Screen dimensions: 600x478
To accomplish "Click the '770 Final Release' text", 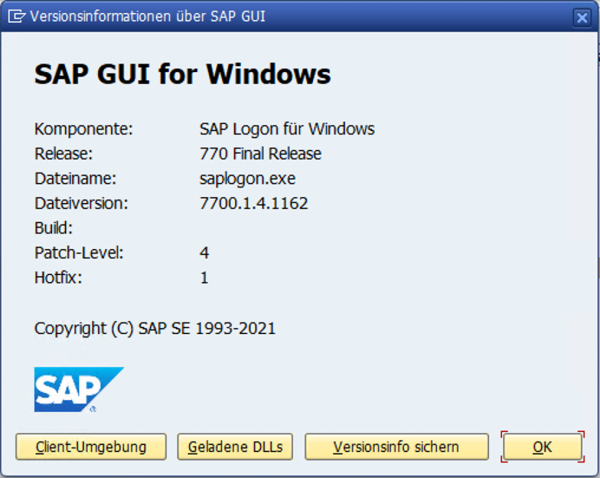I will pos(260,154).
